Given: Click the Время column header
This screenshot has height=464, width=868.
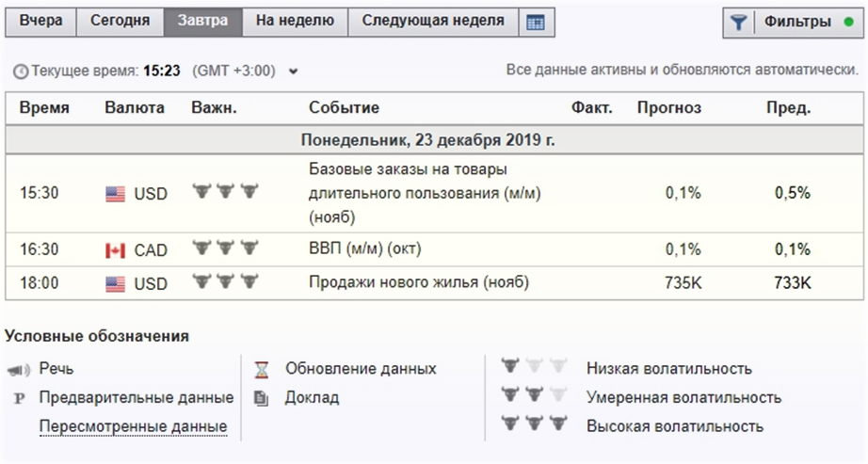Looking at the screenshot, I should point(44,108).
